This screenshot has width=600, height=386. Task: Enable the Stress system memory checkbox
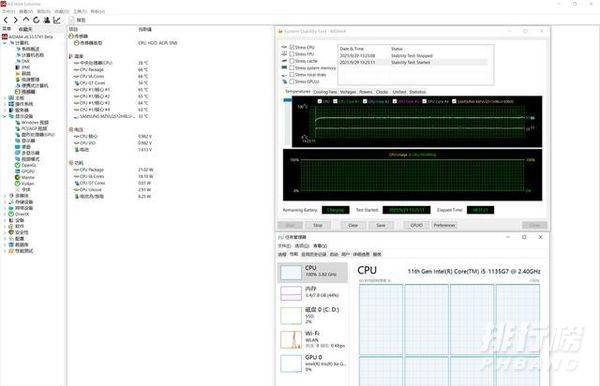click(x=292, y=68)
